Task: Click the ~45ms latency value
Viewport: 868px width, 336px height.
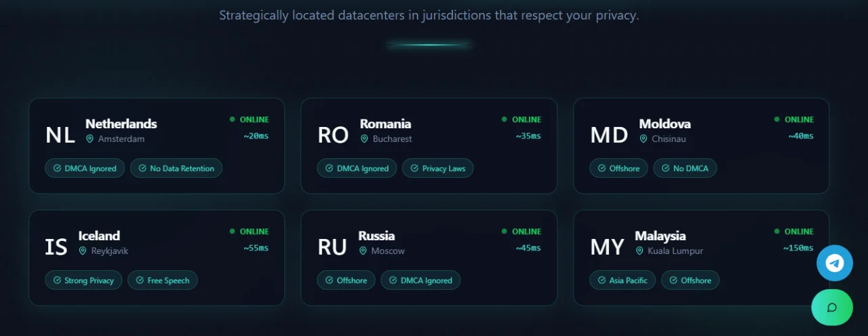Action: 528,248
